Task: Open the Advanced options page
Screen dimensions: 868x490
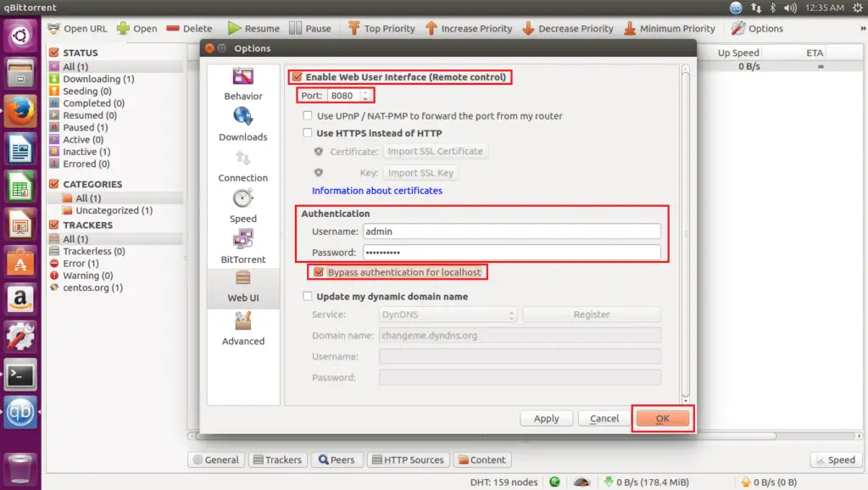Action: pyautogui.click(x=243, y=329)
